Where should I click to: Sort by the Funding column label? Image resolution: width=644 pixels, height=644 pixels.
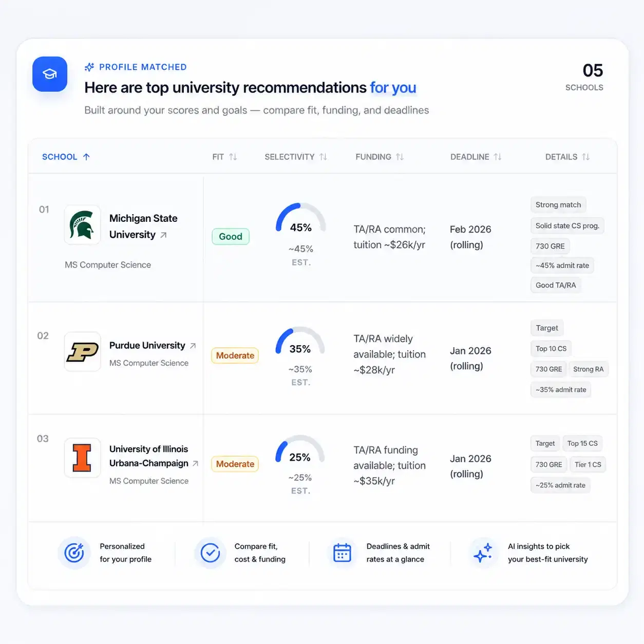coord(373,157)
